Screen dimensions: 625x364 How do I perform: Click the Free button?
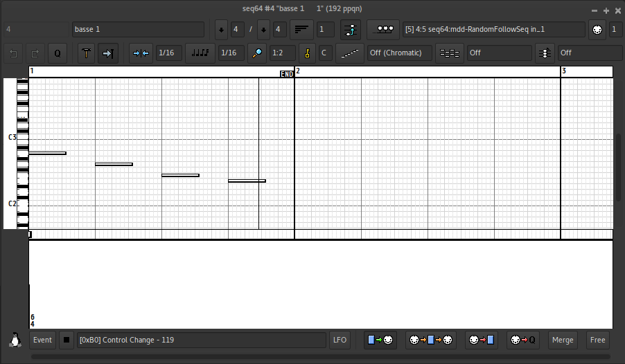597,340
